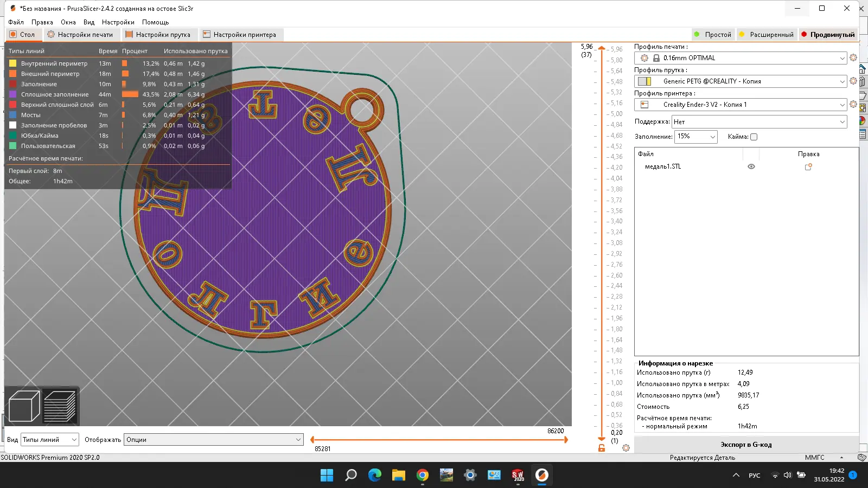This screenshot has width=868, height=488.
Task: Open the photo app thumbnail icon in taskbar
Action: [x=446, y=475]
